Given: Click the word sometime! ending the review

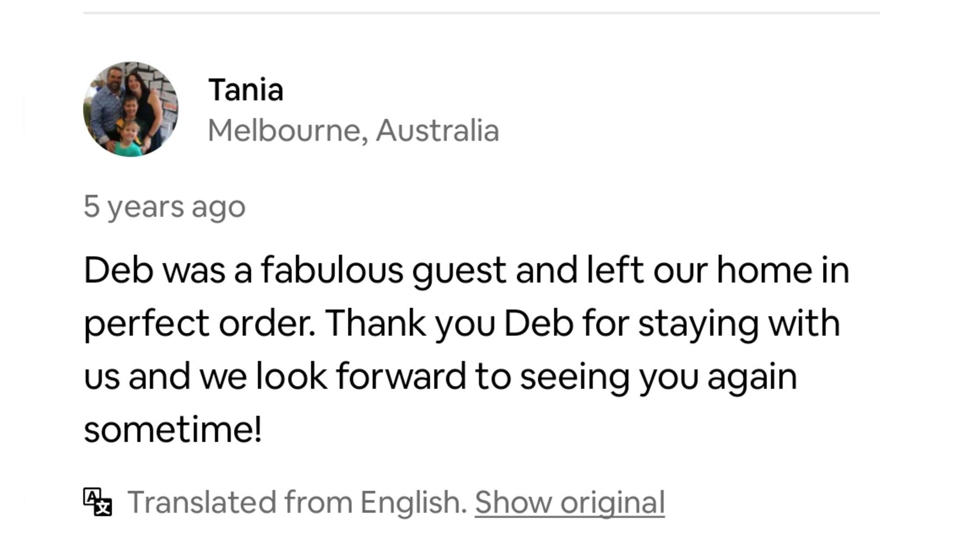Looking at the screenshot, I should [x=173, y=430].
